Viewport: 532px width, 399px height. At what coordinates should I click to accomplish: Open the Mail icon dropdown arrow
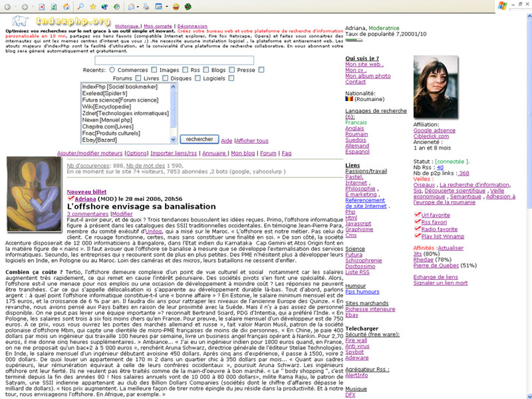coord(138,7)
